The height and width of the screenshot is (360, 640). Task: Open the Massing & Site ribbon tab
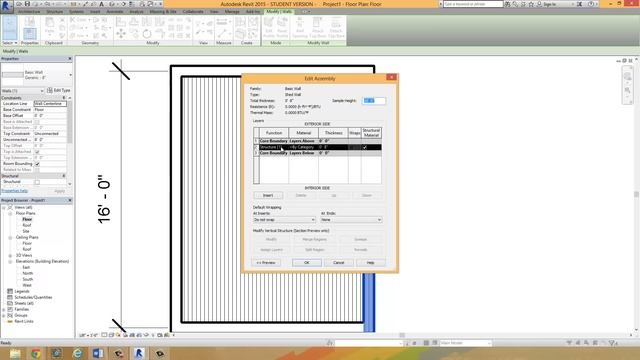click(163, 11)
